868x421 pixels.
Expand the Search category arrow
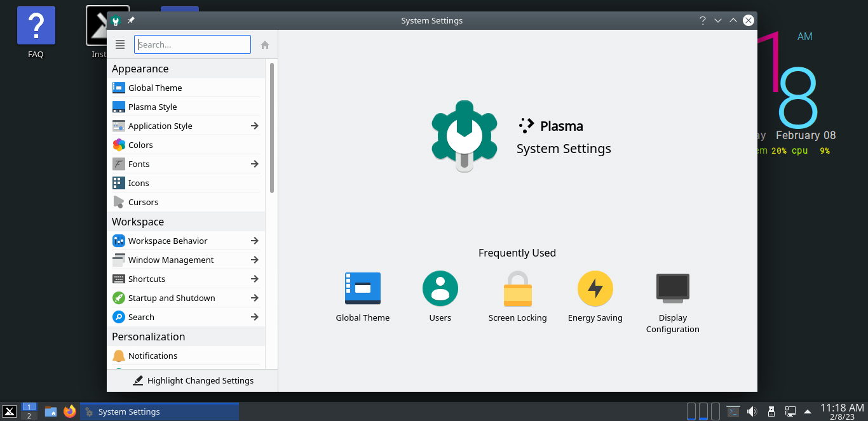254,317
